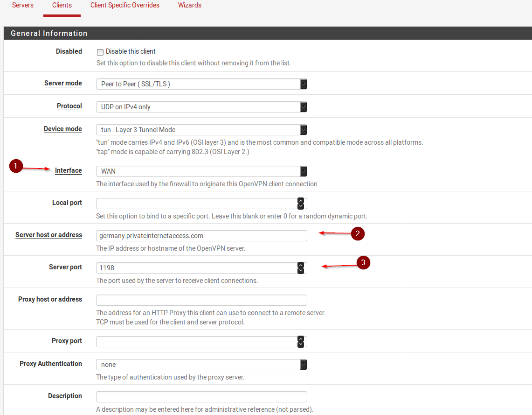Select the Clients tab
532x415 pixels.
[x=62, y=6]
